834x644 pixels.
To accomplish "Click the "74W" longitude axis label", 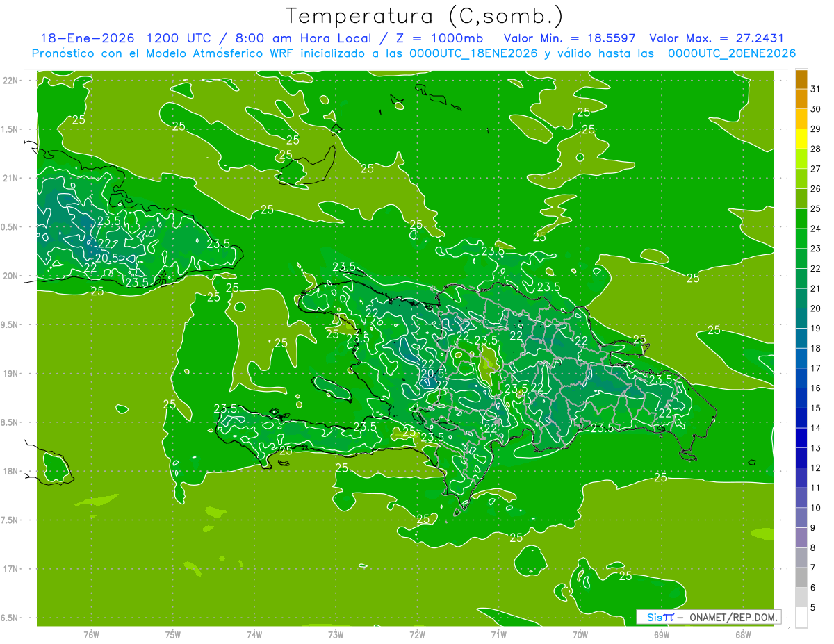I will click(254, 634).
